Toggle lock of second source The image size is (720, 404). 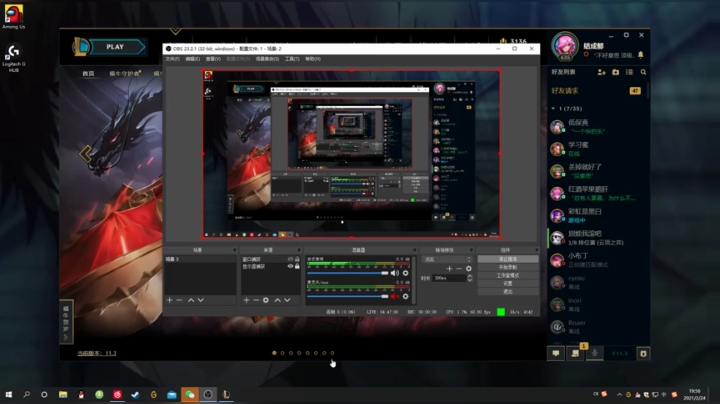[297, 266]
